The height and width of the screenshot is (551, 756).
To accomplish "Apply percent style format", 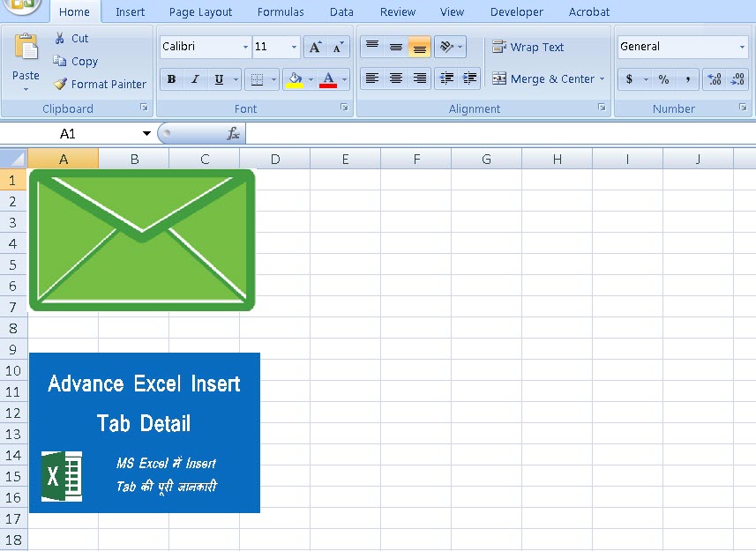I will 663,79.
